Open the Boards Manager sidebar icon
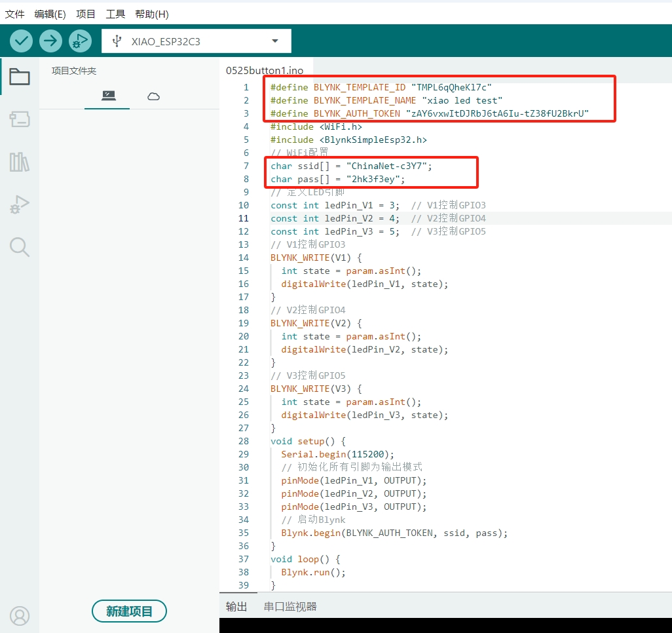Screen dimensions: 672x633 (x=19, y=119)
